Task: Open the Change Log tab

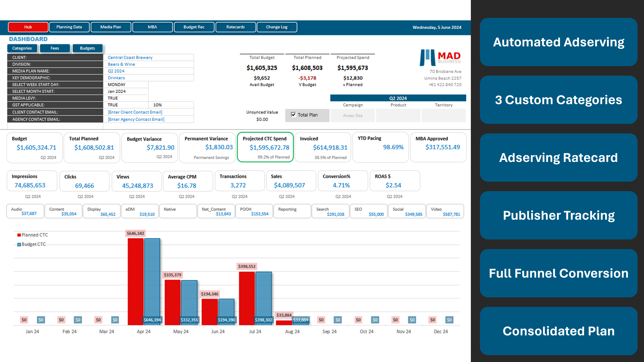Action: (x=277, y=27)
